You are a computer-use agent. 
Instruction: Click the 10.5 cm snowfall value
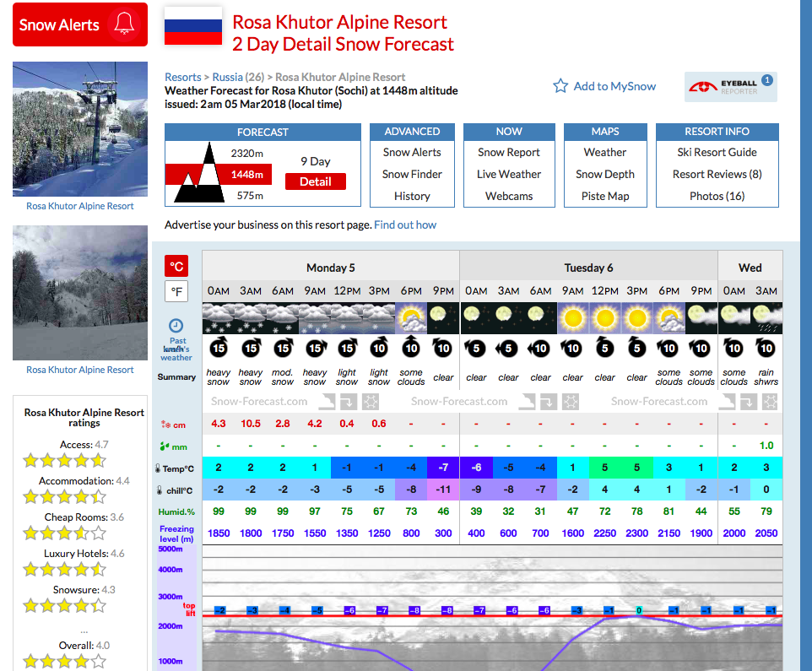click(251, 424)
